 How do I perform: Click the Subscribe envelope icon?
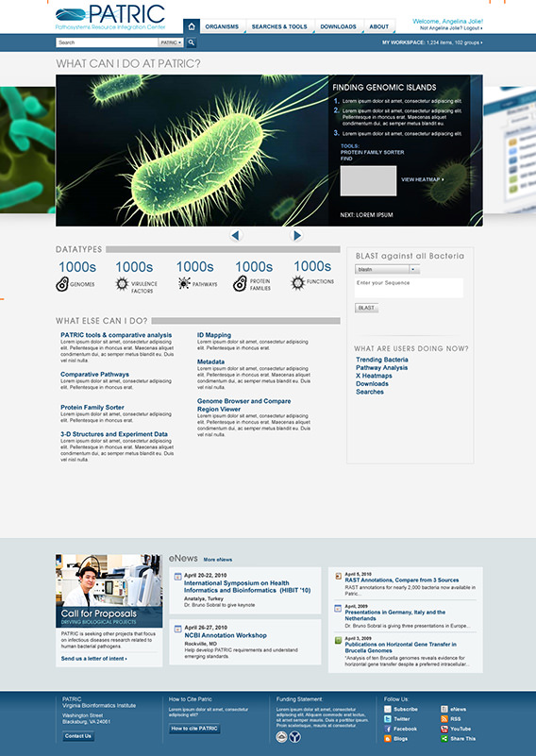pos(388,709)
